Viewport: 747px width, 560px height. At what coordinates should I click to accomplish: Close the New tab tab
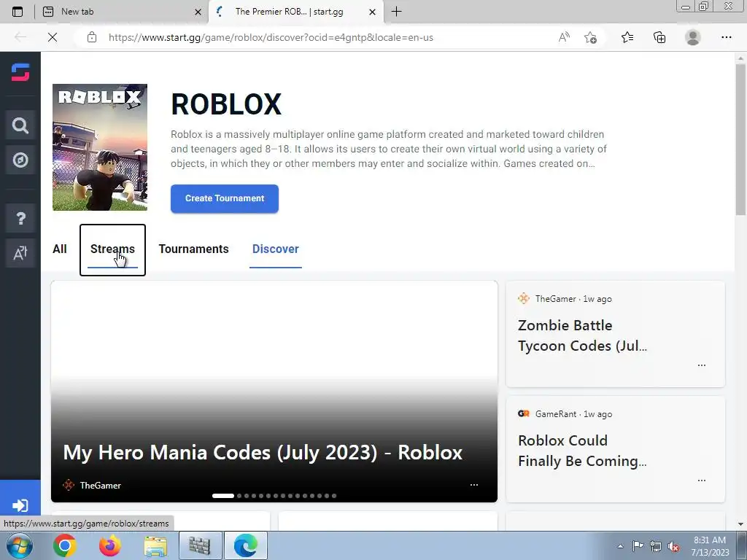[x=198, y=12]
